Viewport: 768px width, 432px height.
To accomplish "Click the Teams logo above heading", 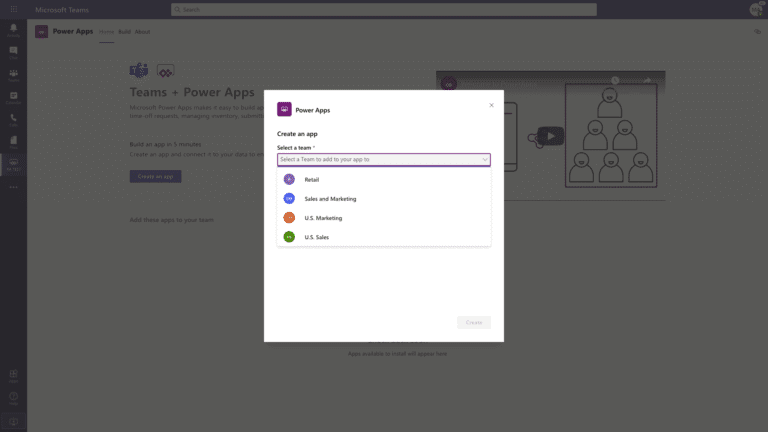I will 139,71.
